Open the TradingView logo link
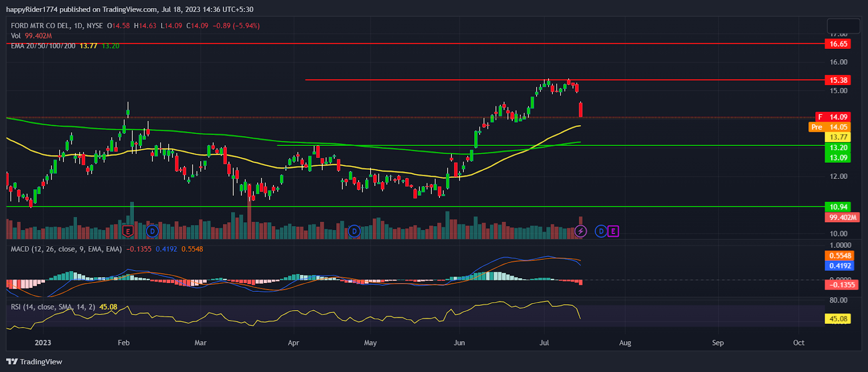This screenshot has width=868, height=372. pos(34,362)
